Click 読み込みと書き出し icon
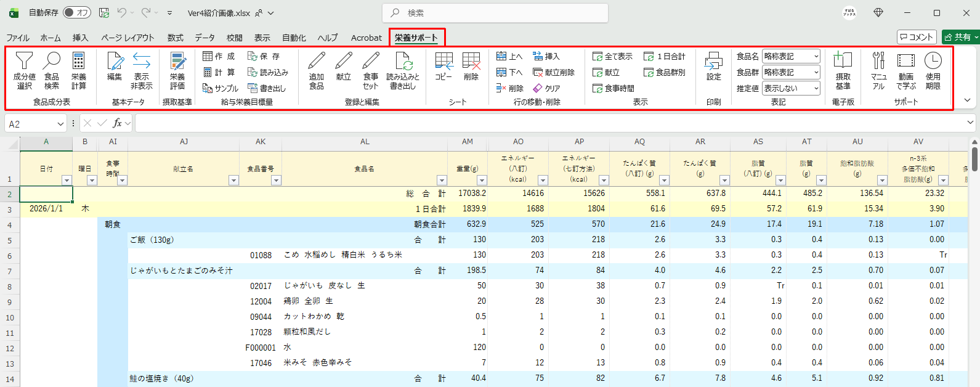 403,70
